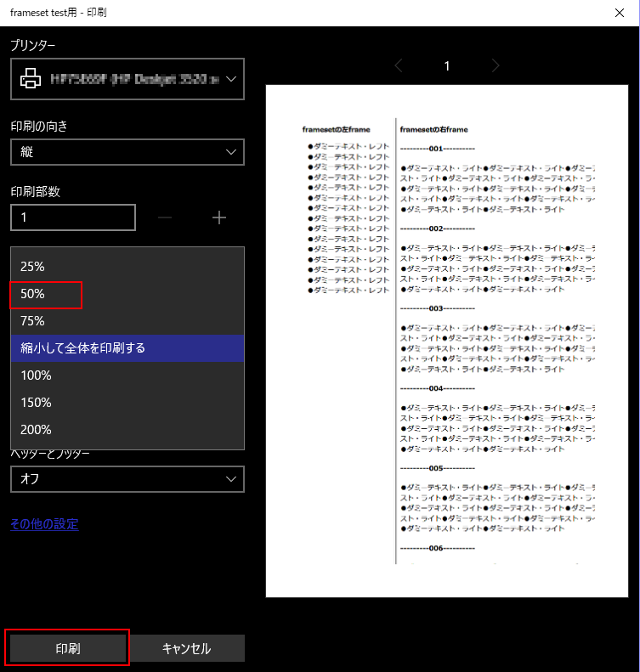Viewport: 640px width, 672px height.
Task: Click the 印刷部数 copies input field
Action: pyautogui.click(x=73, y=217)
